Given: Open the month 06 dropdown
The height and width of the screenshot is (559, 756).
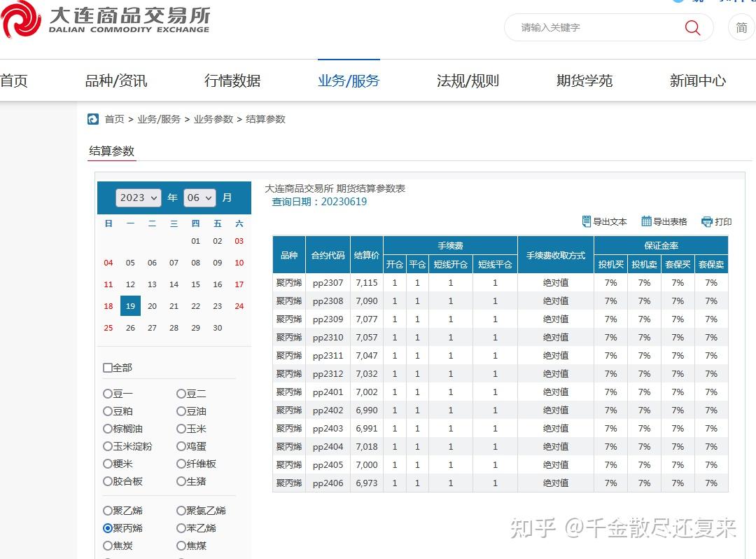Looking at the screenshot, I should click(x=199, y=198).
